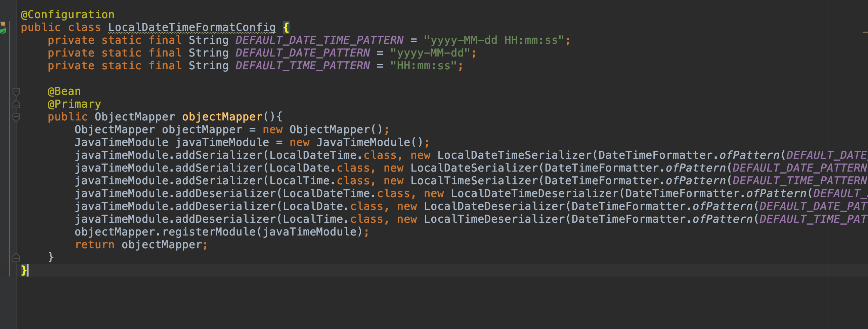Click LocalDateTimeDeserializer class reference

coord(534,193)
